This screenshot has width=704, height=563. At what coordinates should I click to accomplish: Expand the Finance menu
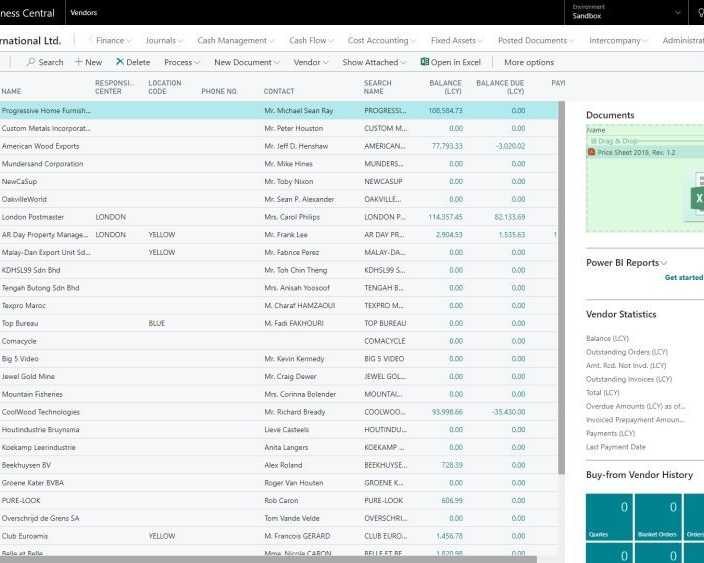(x=114, y=40)
